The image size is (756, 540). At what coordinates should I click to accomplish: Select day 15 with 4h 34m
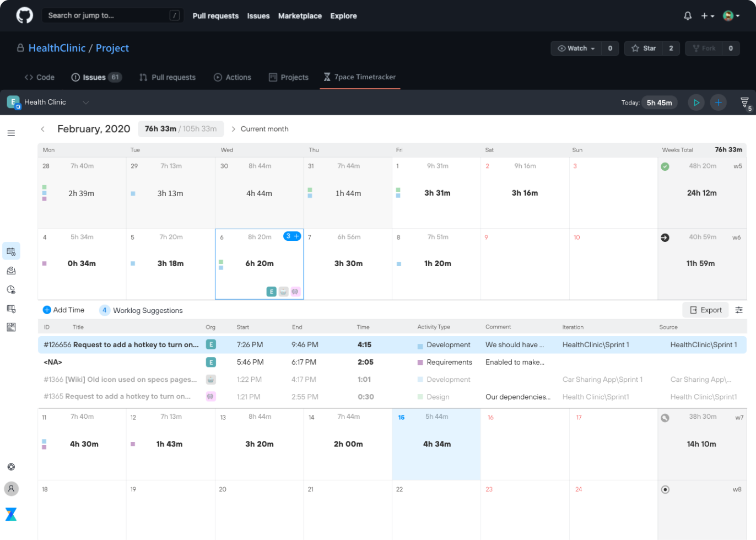[x=436, y=444]
